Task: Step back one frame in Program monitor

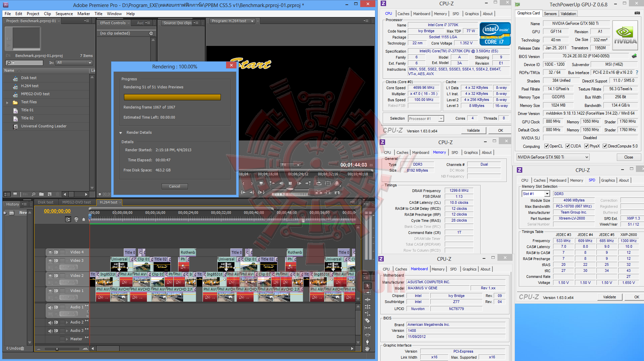Action: click(281, 183)
